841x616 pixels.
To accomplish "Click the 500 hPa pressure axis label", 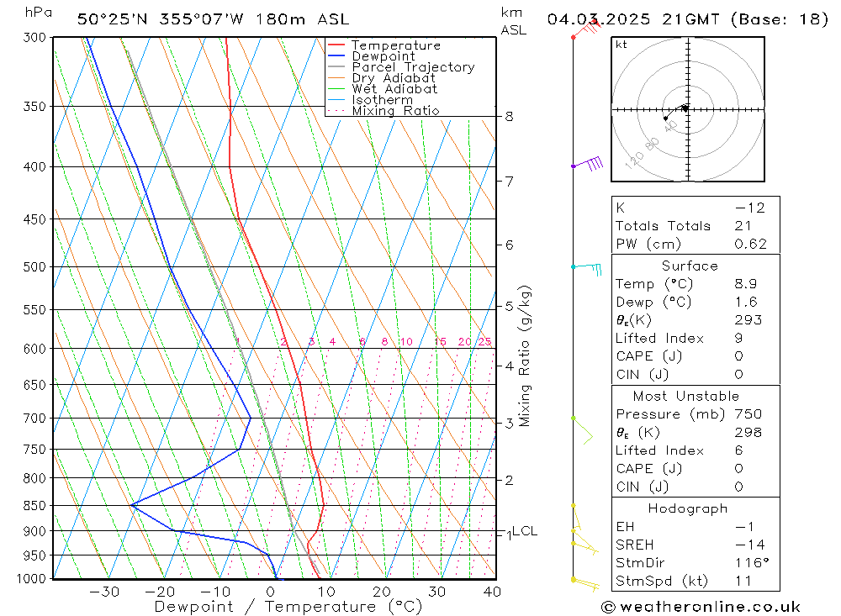I will tap(34, 267).
